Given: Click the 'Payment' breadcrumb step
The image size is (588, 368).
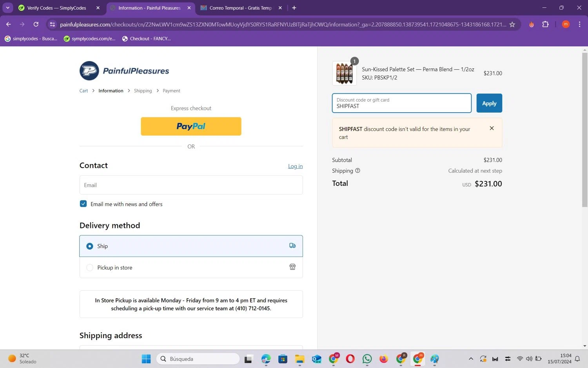Looking at the screenshot, I should pyautogui.click(x=171, y=91).
